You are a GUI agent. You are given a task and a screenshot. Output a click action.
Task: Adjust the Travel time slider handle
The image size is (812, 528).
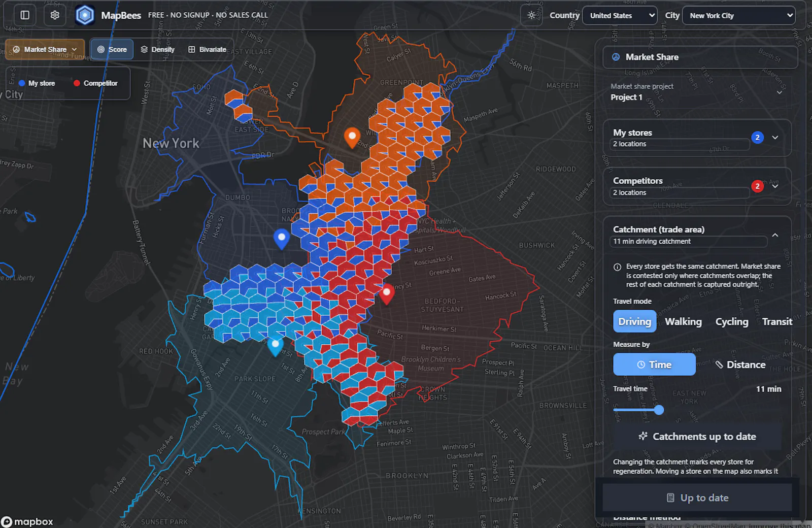659,410
